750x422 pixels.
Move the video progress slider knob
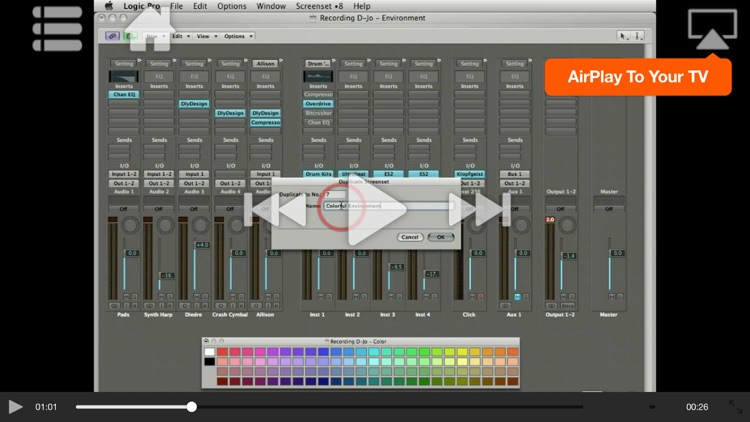pyautogui.click(x=192, y=407)
